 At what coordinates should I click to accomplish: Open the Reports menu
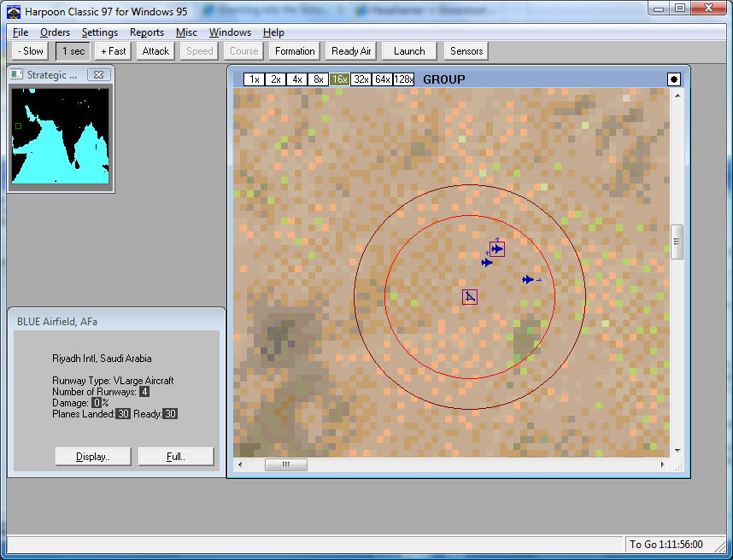(147, 32)
